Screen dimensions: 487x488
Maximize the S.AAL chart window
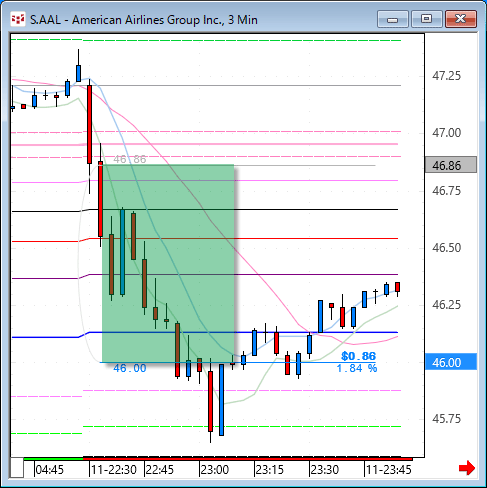(426, 19)
